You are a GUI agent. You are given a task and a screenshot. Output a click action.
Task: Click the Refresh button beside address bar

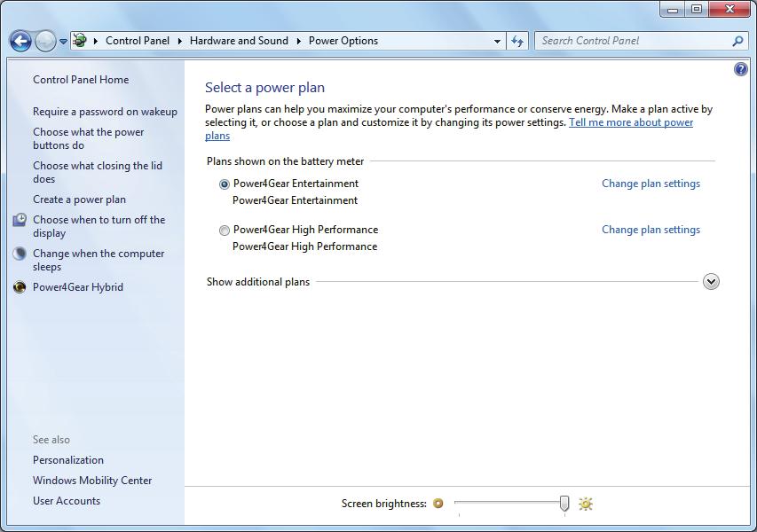(x=517, y=41)
